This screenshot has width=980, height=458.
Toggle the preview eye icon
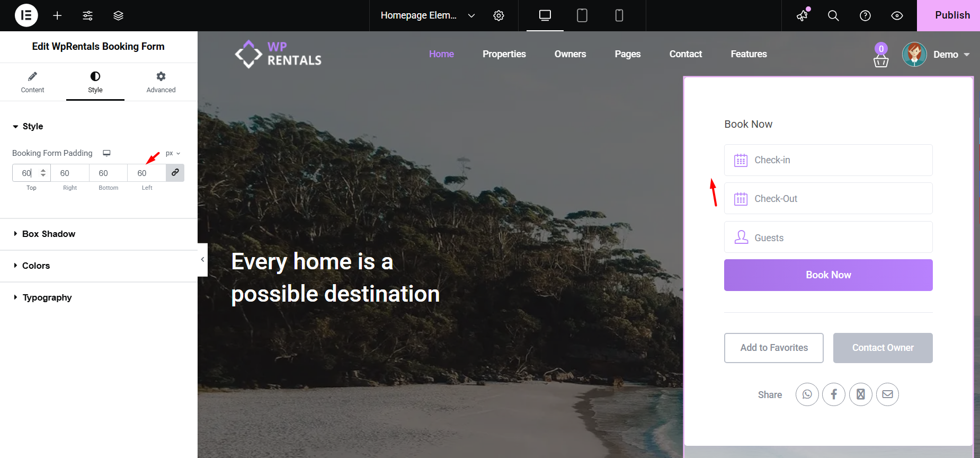[897, 15]
